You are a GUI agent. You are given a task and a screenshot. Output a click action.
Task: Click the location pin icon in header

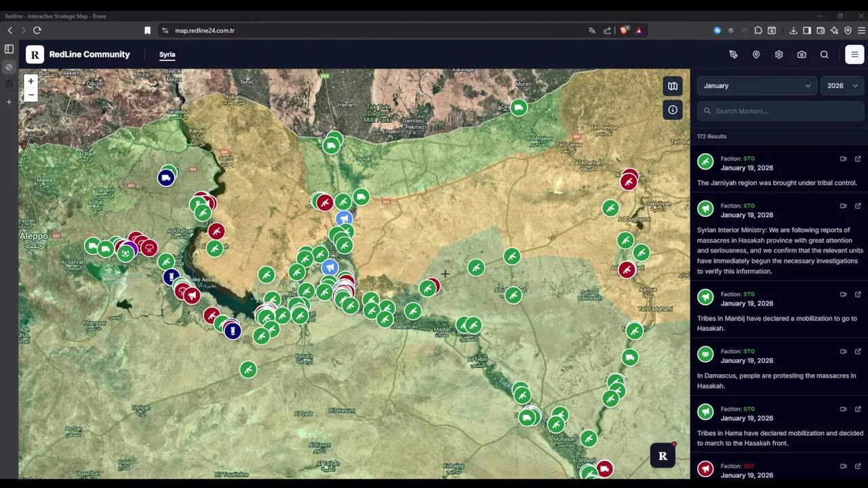[x=756, y=54]
